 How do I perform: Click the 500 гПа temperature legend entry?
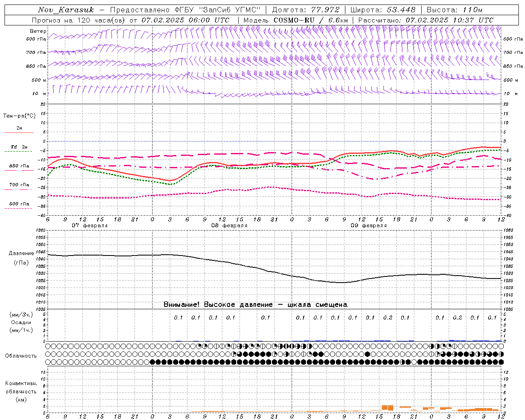19,204
